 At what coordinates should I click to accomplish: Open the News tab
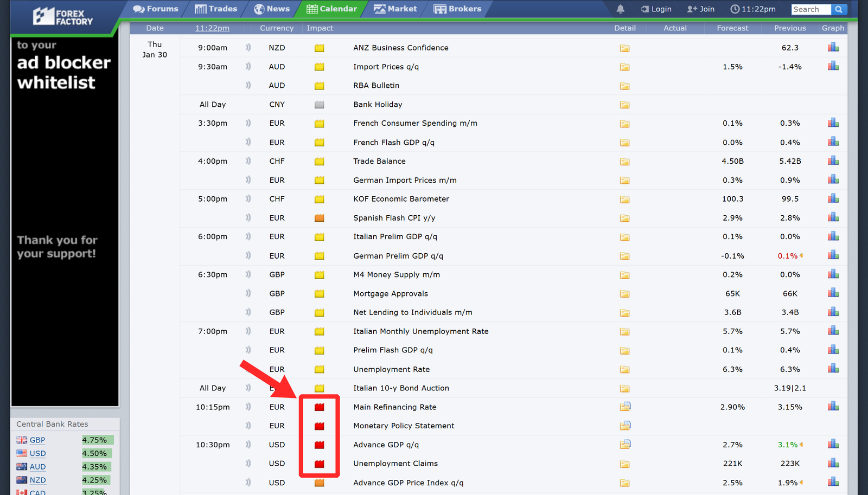(x=272, y=9)
